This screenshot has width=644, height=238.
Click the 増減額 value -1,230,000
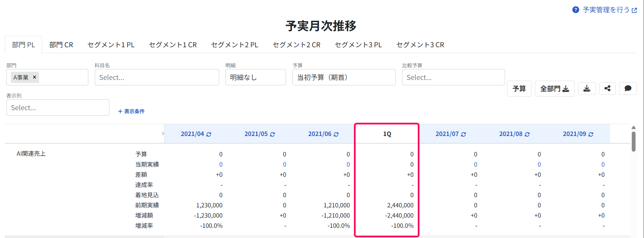(x=208, y=216)
